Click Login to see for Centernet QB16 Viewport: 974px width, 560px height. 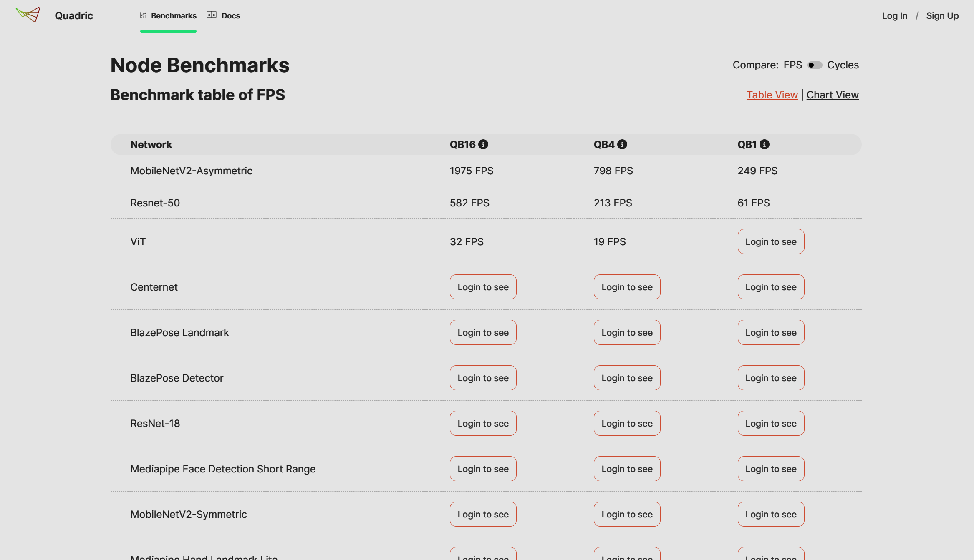click(483, 287)
